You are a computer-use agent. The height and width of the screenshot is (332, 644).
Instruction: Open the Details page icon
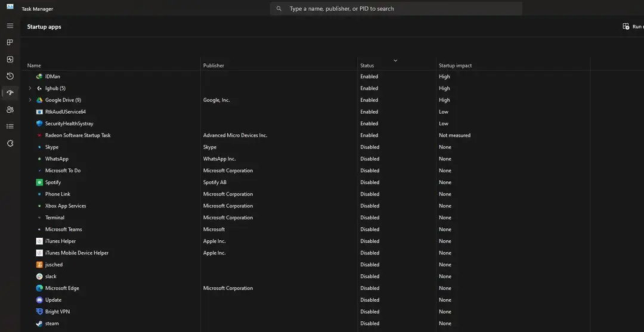point(10,126)
